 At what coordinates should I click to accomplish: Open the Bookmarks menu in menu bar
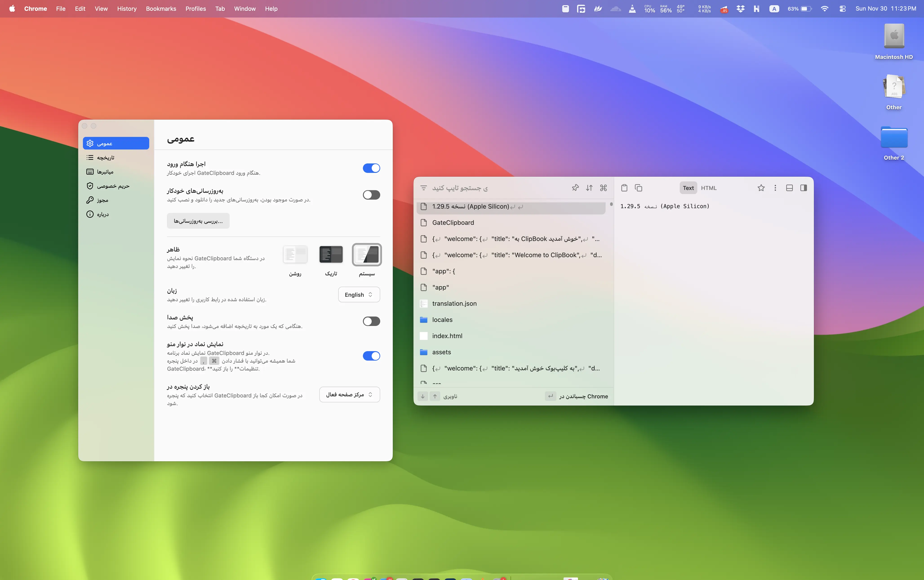[x=161, y=9]
